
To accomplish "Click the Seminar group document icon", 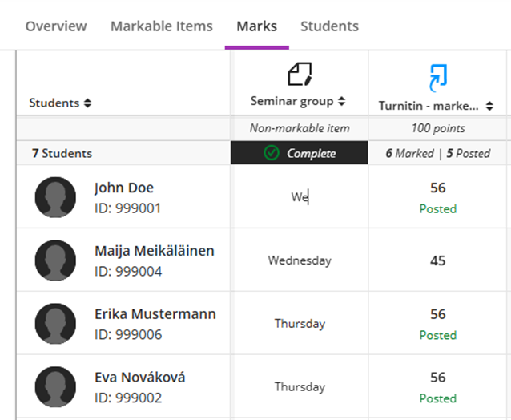I will pyautogui.click(x=299, y=75).
